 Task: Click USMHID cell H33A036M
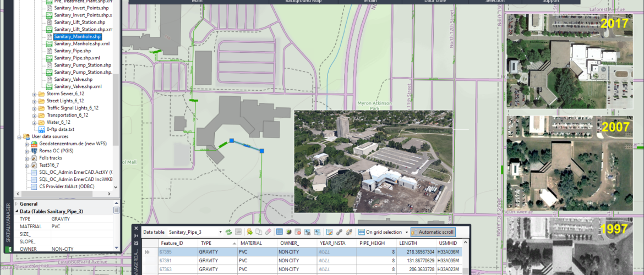click(x=448, y=251)
